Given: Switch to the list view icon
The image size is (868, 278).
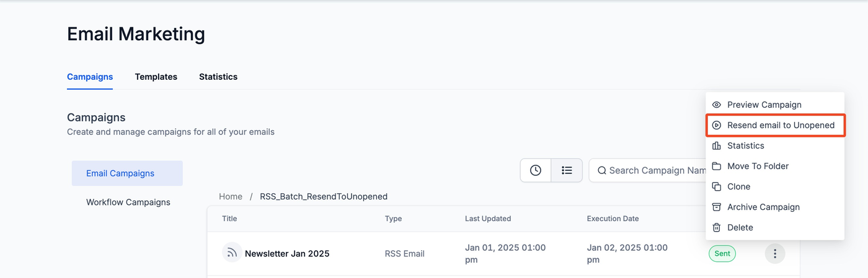Looking at the screenshot, I should [567, 170].
